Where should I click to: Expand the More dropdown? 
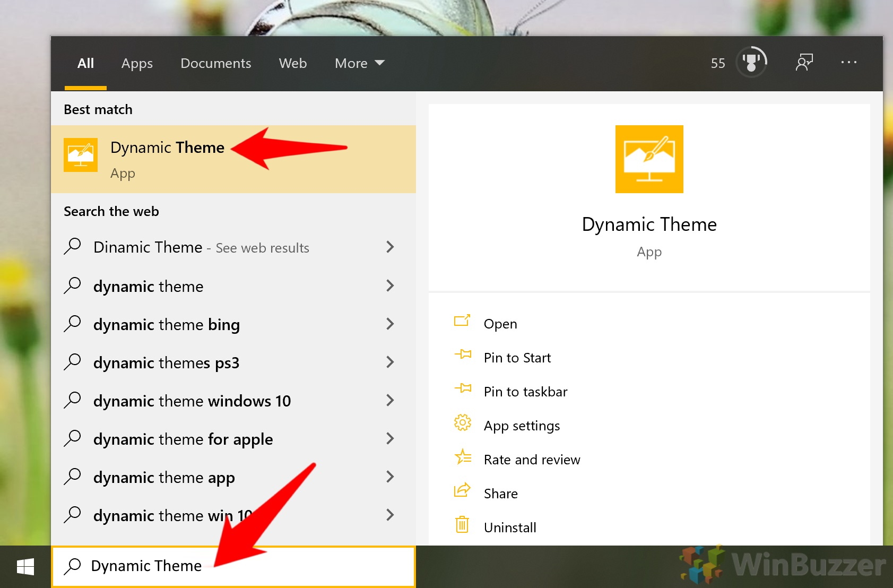360,63
